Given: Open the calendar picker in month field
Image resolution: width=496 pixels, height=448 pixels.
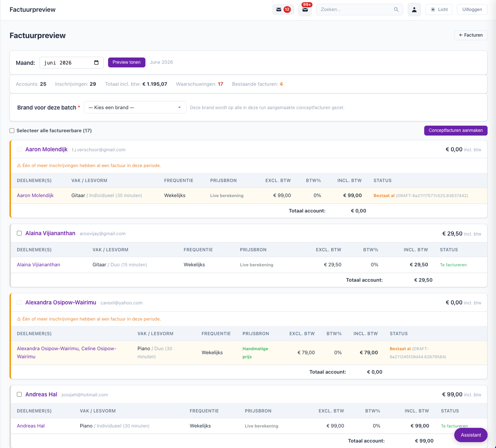Looking at the screenshot, I should (96, 63).
